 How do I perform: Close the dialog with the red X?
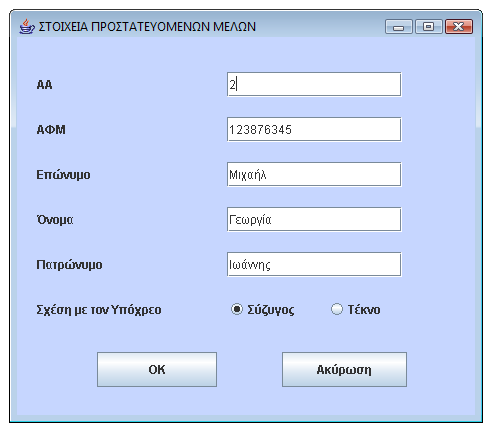[459, 27]
